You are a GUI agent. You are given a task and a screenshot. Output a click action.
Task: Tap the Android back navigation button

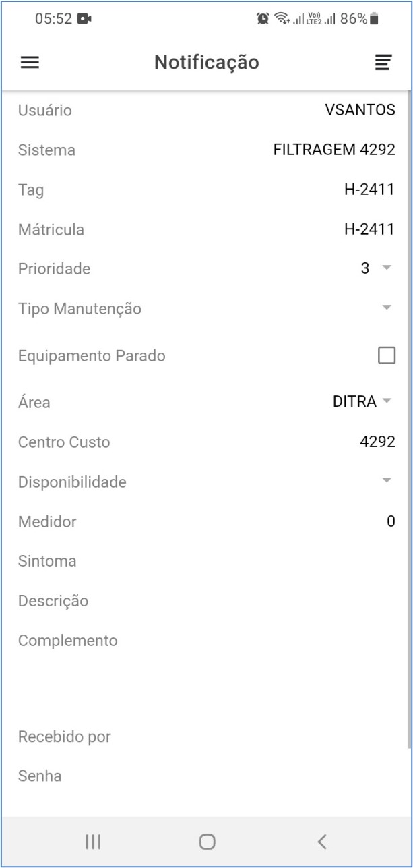pos(322,841)
